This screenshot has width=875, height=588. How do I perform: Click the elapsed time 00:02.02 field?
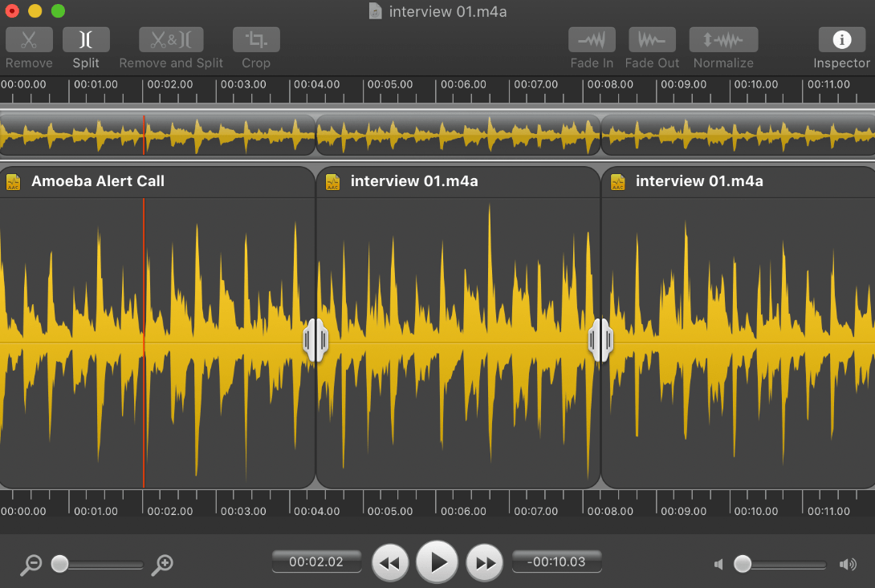[x=316, y=562]
